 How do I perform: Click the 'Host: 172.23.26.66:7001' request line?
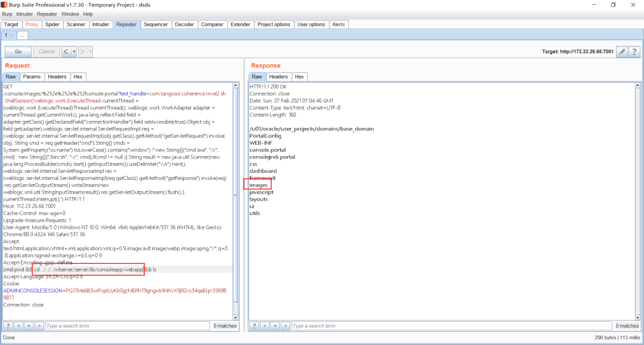29,206
